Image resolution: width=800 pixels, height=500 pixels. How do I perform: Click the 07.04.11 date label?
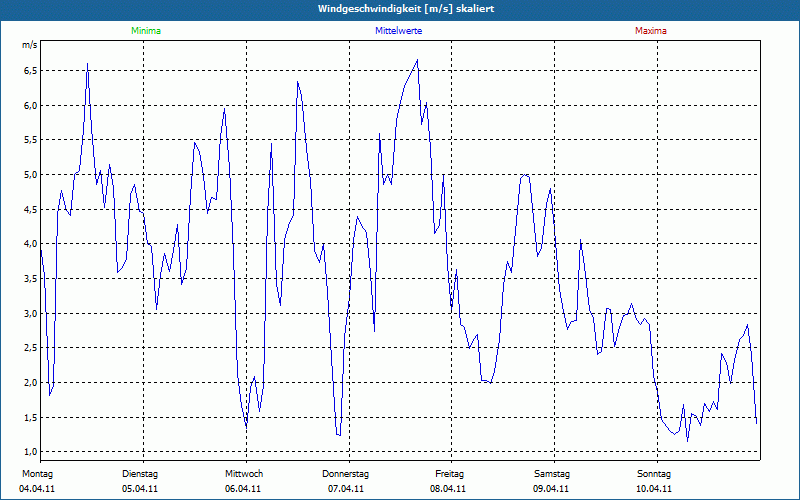(346, 489)
